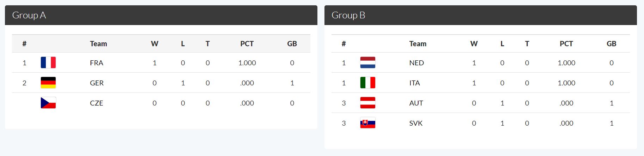
Task: Select the SVK team name
Action: coord(416,123)
